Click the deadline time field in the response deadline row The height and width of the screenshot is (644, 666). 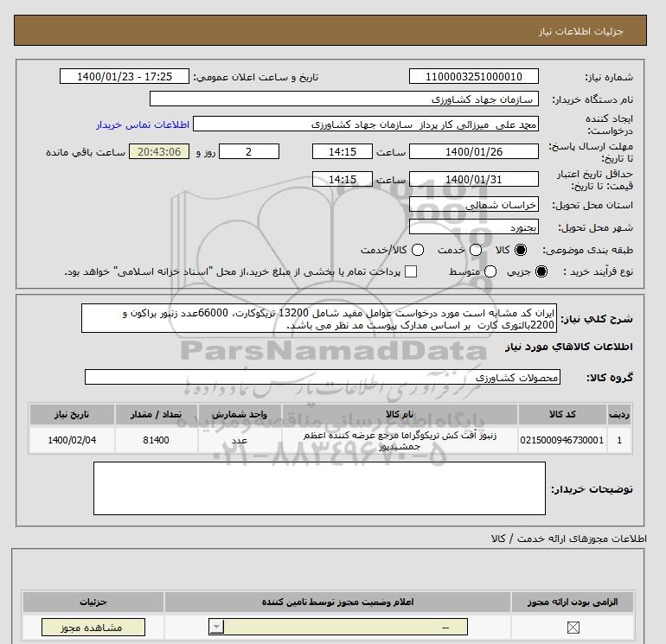coord(343,151)
